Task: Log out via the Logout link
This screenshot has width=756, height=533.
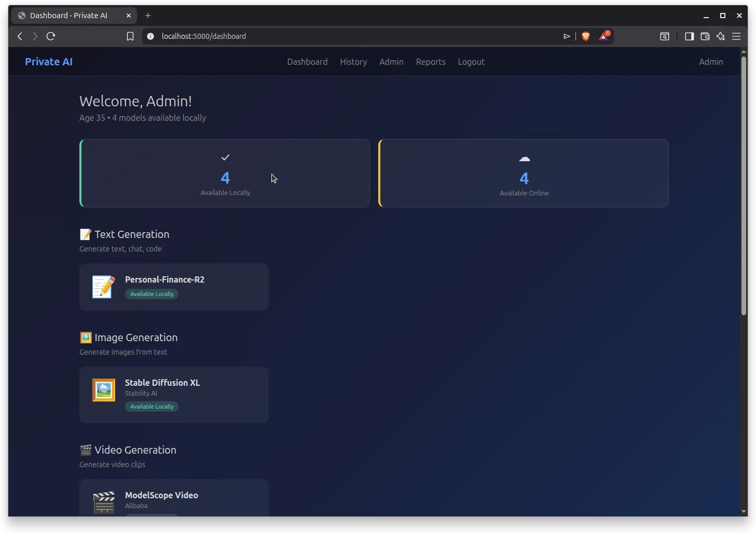Action: coord(471,62)
